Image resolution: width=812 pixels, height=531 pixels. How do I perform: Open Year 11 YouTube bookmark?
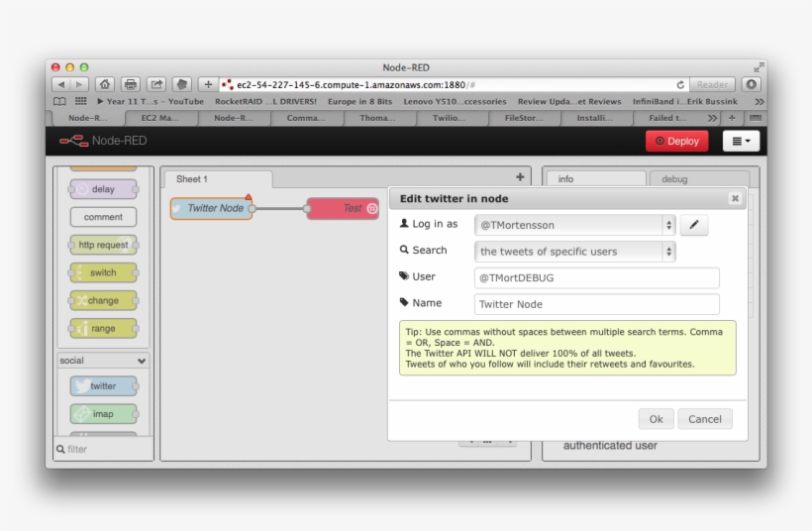coord(151,101)
